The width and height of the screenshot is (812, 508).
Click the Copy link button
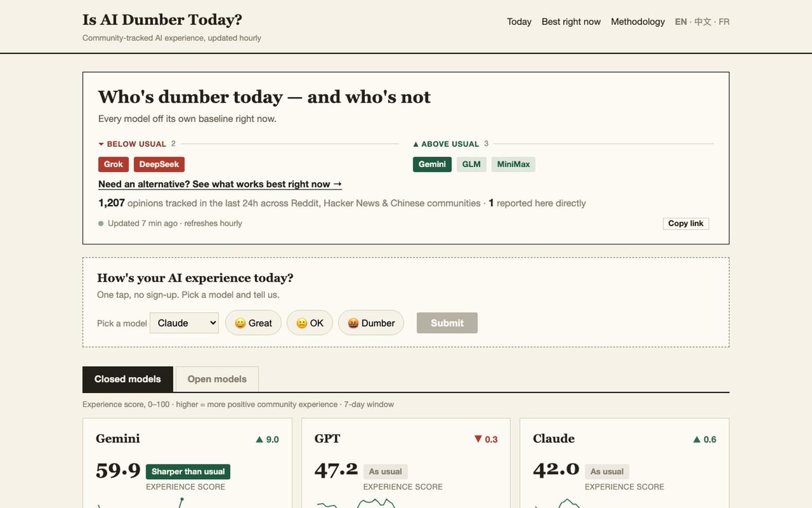click(686, 224)
